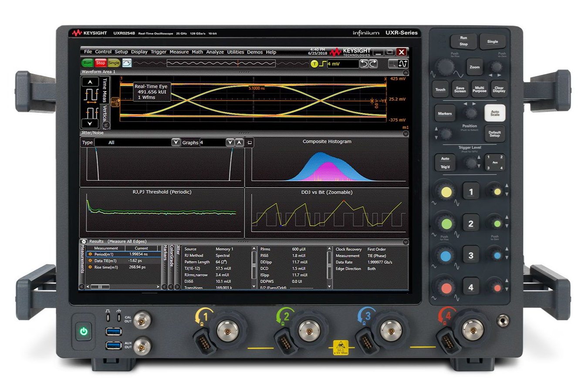Click the undo arrow icon near the trigger level
The image size is (588, 392).
(365, 64)
